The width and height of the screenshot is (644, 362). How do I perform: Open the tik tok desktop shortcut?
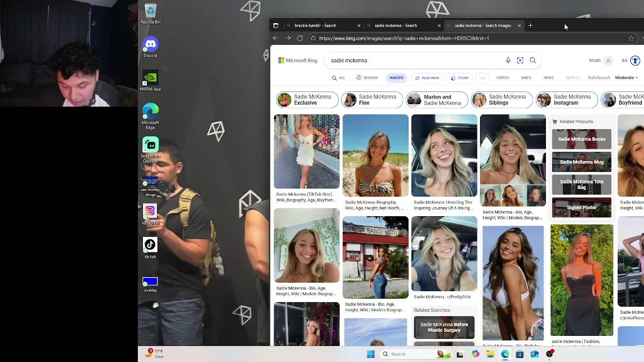150,248
